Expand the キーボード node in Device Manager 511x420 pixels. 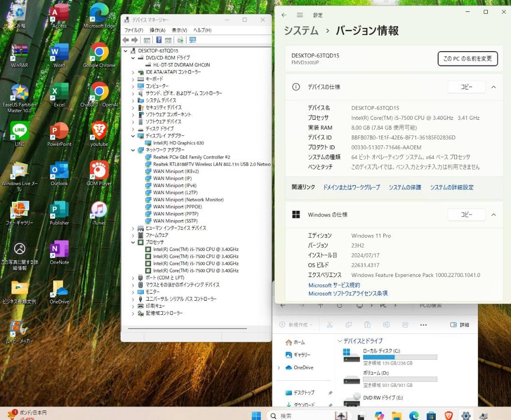click(133, 79)
